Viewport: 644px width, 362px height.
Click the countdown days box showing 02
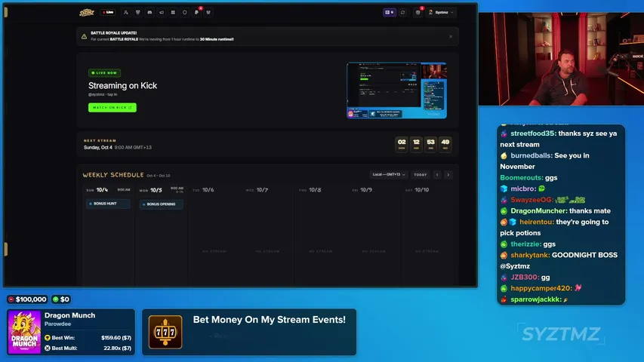click(402, 144)
